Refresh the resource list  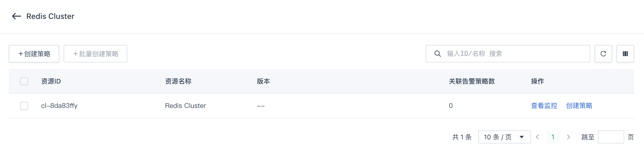tap(603, 54)
